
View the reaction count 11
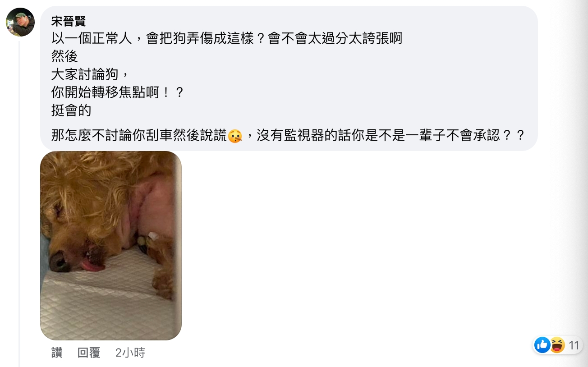pos(574,345)
